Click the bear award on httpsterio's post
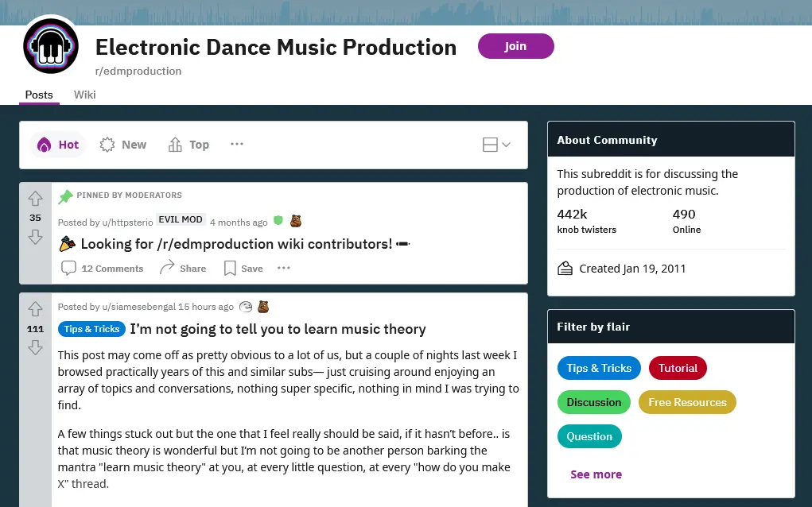 [295, 221]
